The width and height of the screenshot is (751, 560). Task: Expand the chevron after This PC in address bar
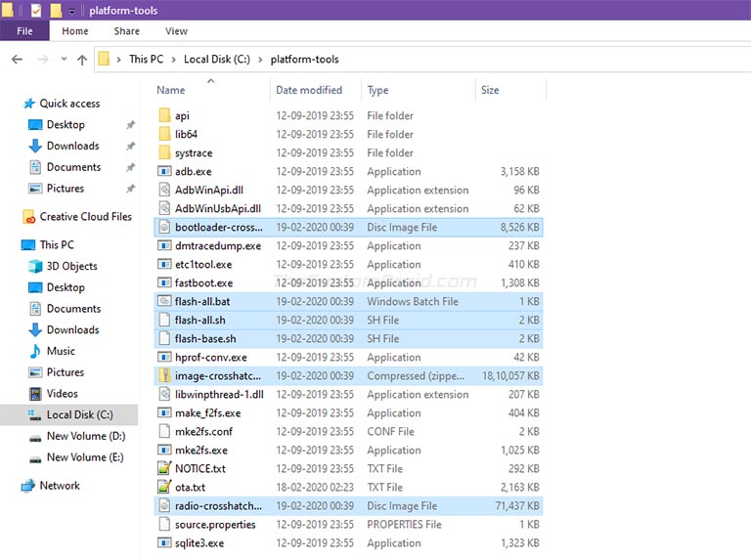pyautogui.click(x=173, y=60)
